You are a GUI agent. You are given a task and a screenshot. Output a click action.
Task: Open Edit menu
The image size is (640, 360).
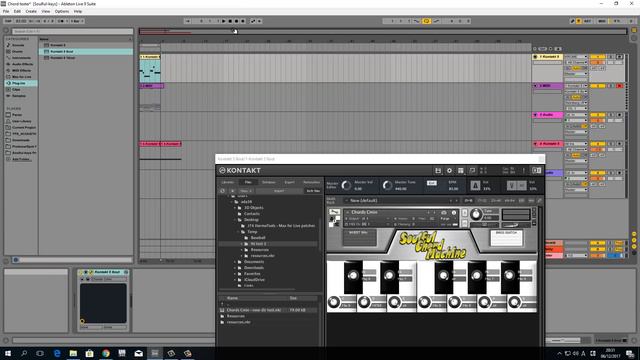click(x=17, y=11)
